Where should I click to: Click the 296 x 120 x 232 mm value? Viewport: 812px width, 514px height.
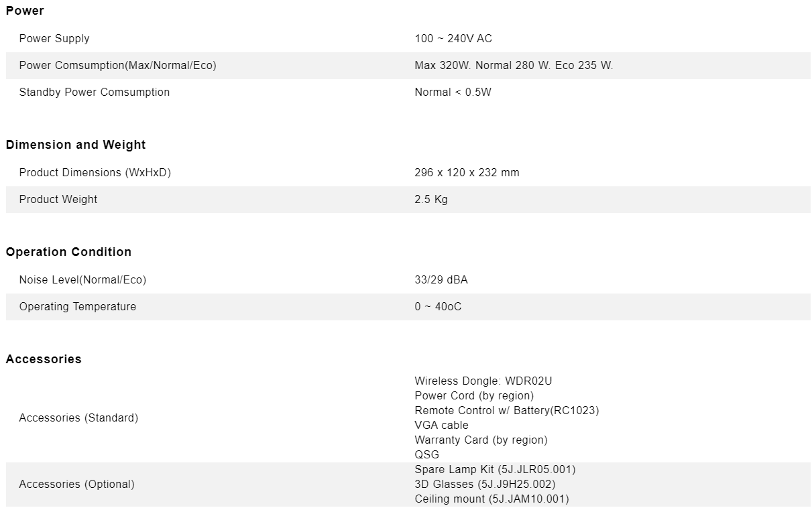[x=467, y=172]
